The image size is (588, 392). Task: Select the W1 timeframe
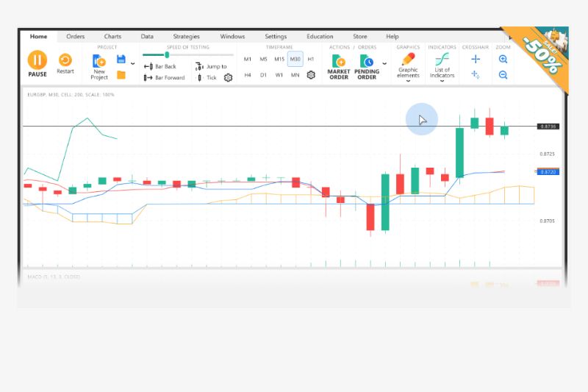[x=279, y=75]
